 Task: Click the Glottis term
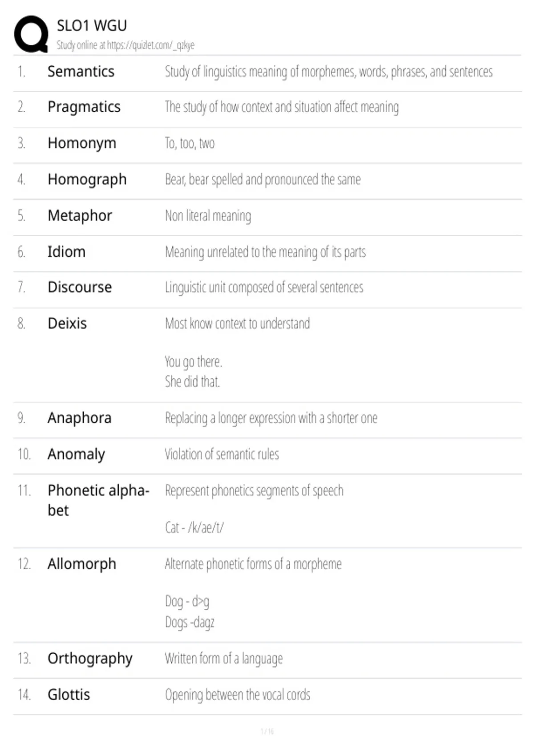tap(69, 695)
